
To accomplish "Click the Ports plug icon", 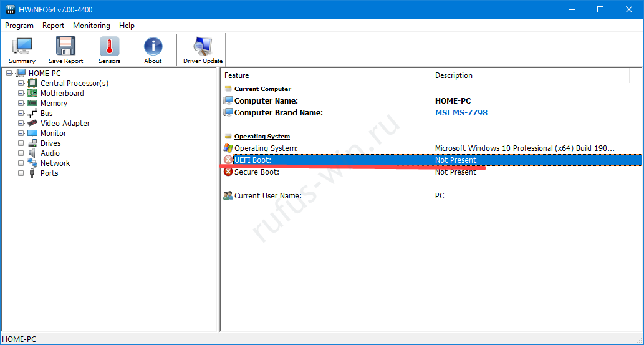I will (32, 173).
